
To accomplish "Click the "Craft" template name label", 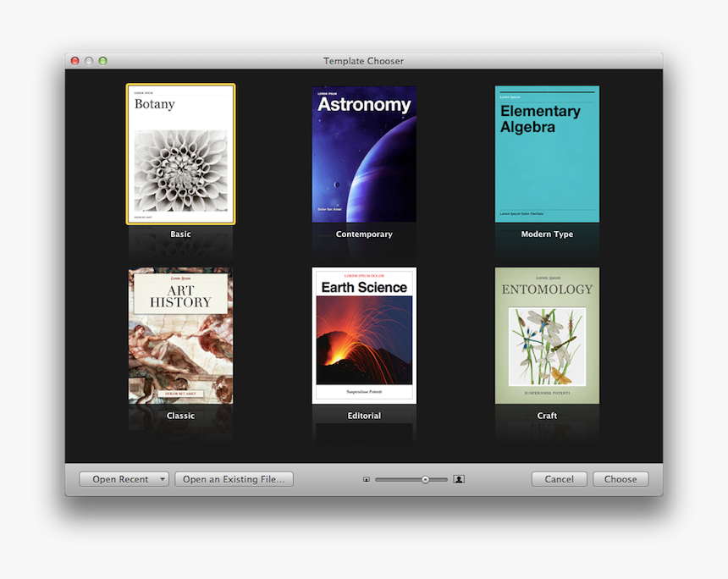I will [547, 416].
